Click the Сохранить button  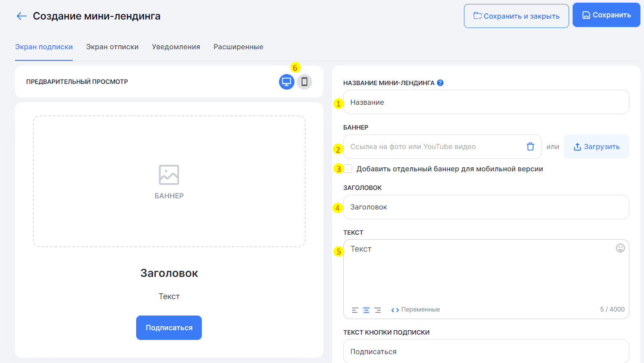coord(606,16)
